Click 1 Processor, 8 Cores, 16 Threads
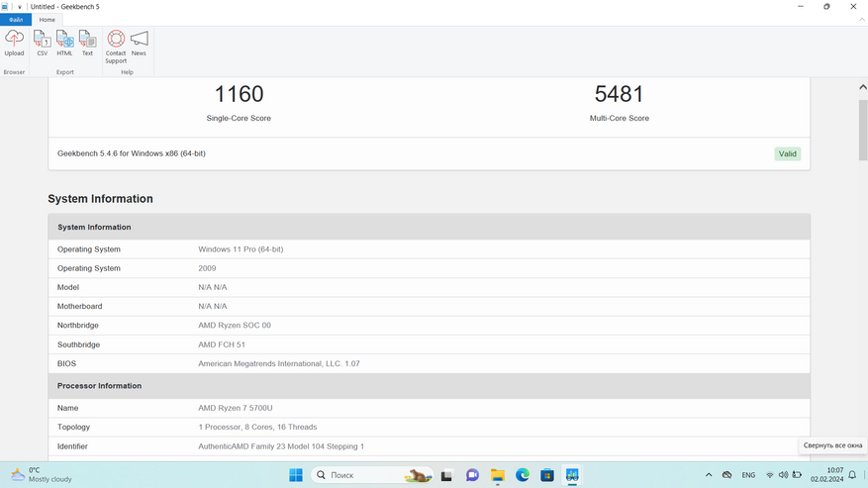868x488 pixels. [x=257, y=427]
